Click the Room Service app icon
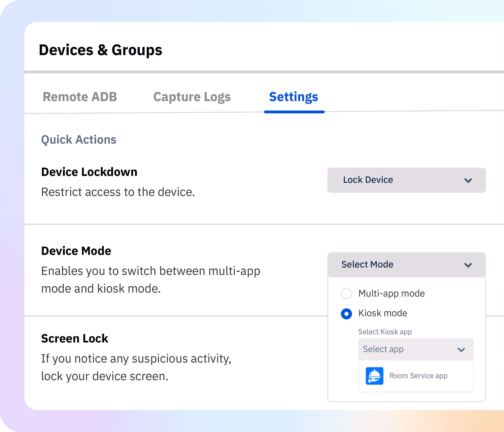The height and width of the screenshot is (432, 504). coord(374,376)
